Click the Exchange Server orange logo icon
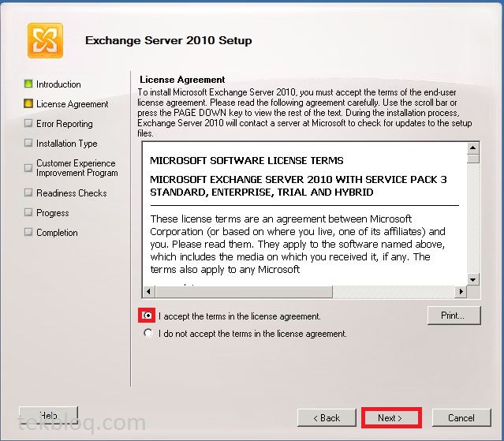This screenshot has height=441, width=504. coord(45,40)
